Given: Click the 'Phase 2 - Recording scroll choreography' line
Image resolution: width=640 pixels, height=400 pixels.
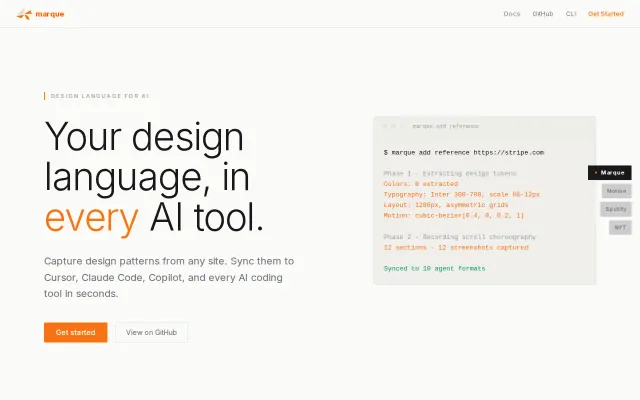Looking at the screenshot, I should [x=460, y=237].
